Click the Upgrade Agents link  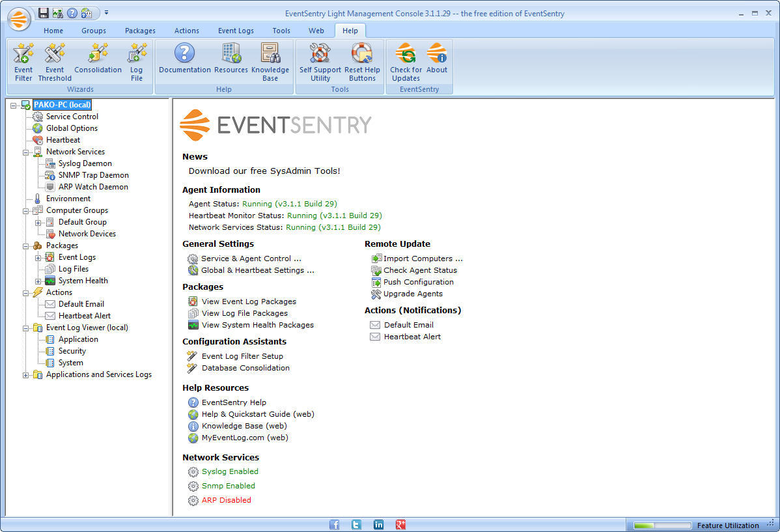[413, 294]
